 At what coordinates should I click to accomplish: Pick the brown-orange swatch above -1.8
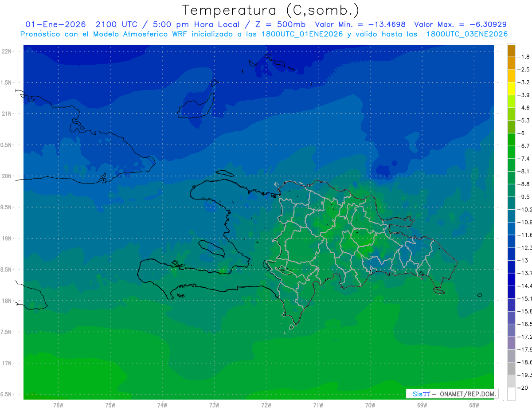[511, 51]
